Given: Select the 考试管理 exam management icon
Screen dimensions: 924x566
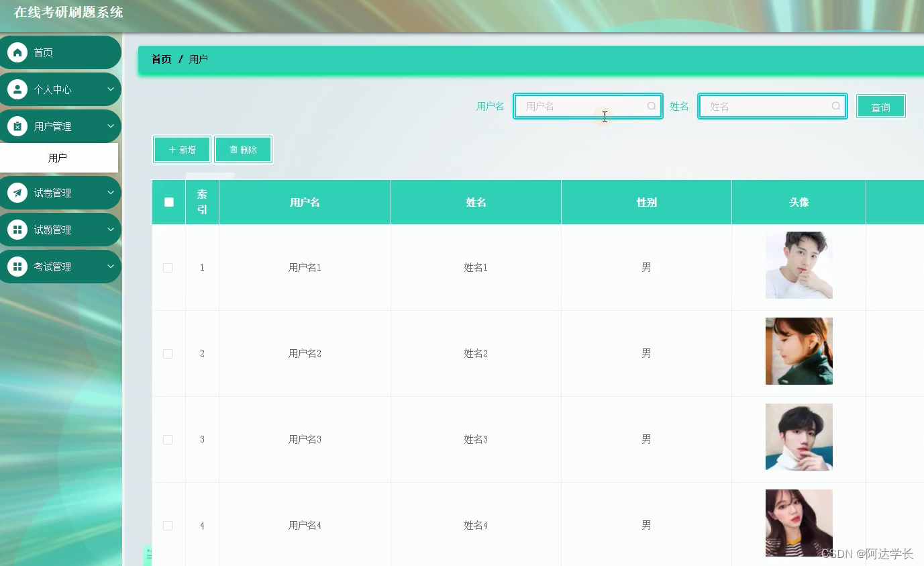Looking at the screenshot, I should tap(18, 267).
